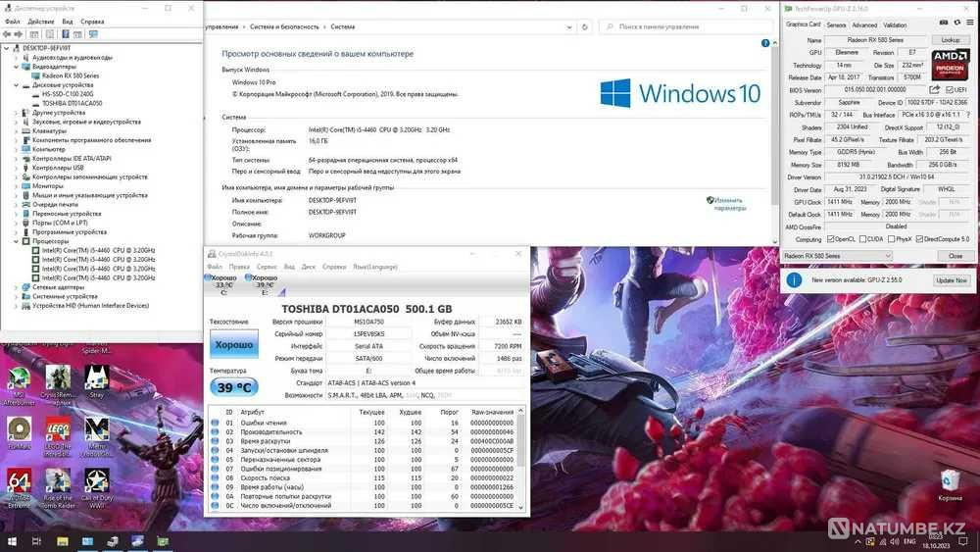Collapse Дисковые устройства node
Screen dimensions: 980x552
(x=17, y=85)
